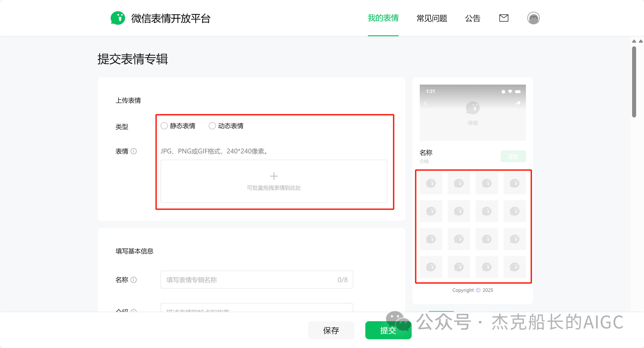
Task: Select the 静态表情 radio button
Action: pos(164,126)
